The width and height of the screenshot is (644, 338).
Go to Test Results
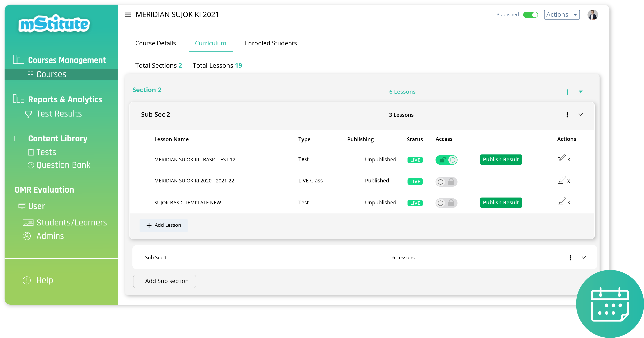click(59, 114)
